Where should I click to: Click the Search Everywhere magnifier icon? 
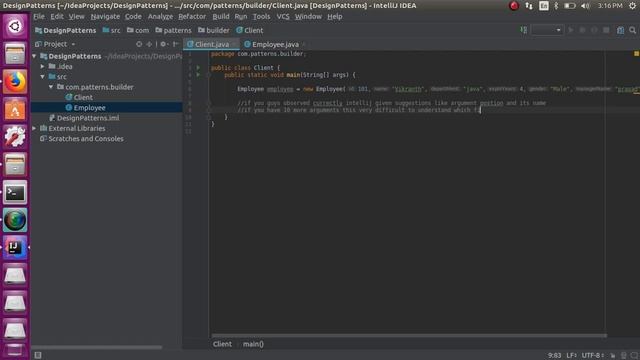click(633, 30)
